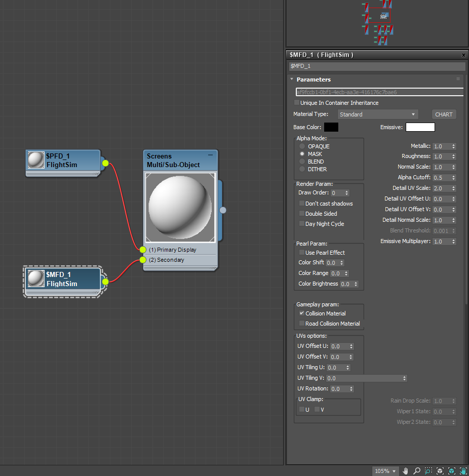Click the UV Offset V spinner arrows
Screen dimensions: 469x476
pos(351,357)
